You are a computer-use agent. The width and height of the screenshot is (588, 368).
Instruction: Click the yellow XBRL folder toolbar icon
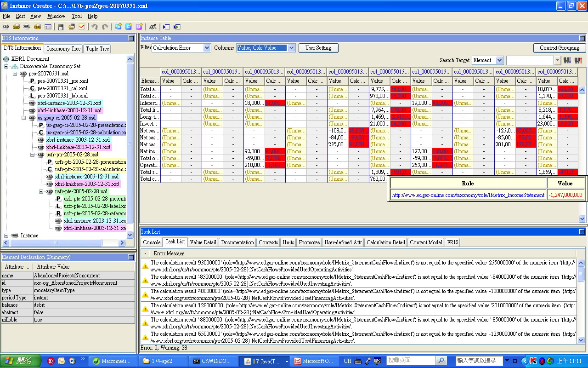(x=38, y=27)
